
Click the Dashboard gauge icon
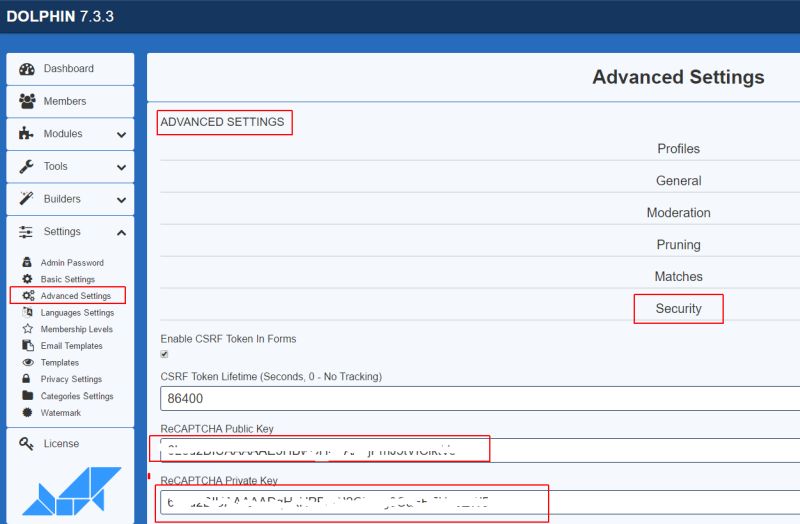27,69
